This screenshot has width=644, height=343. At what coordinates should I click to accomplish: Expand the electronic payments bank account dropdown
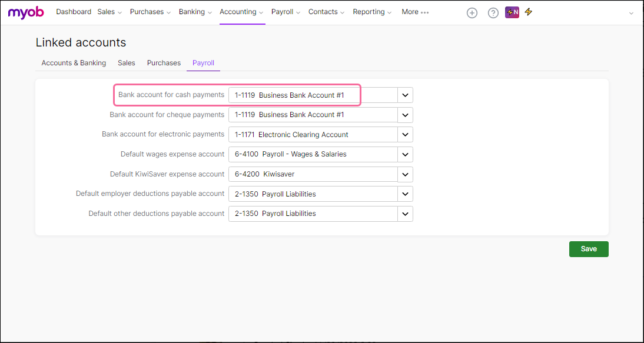tap(406, 135)
